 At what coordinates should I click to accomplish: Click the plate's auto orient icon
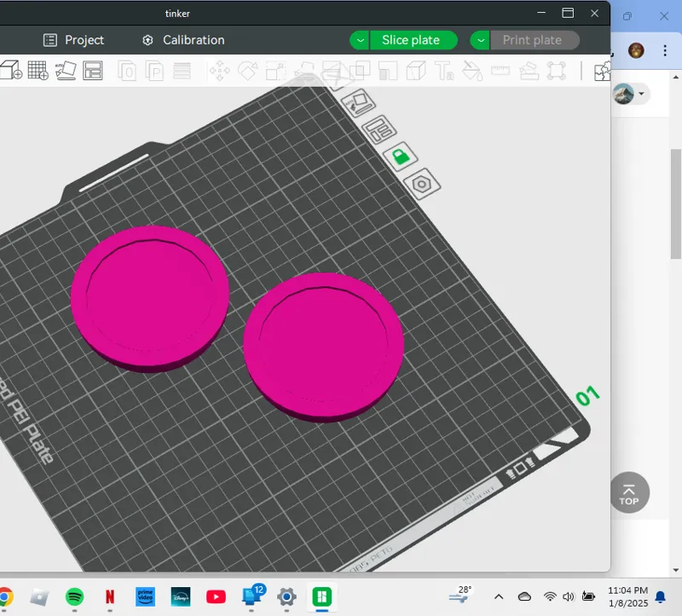358,103
